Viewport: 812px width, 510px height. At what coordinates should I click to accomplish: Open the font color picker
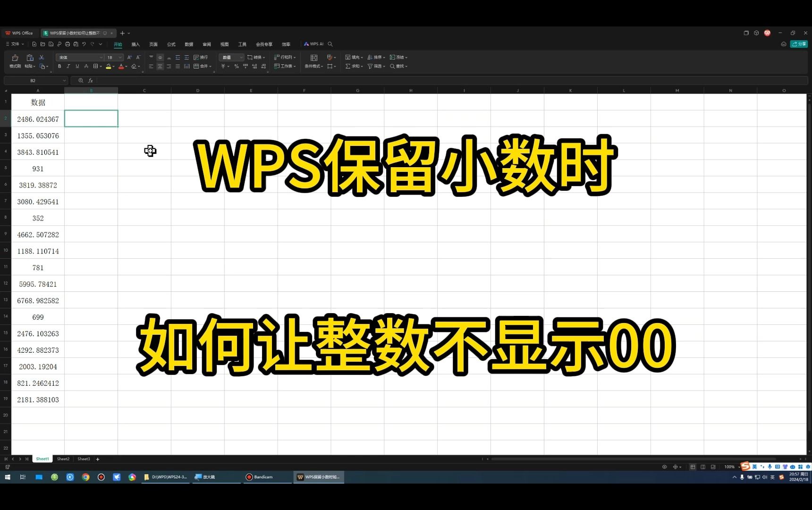coord(122,67)
